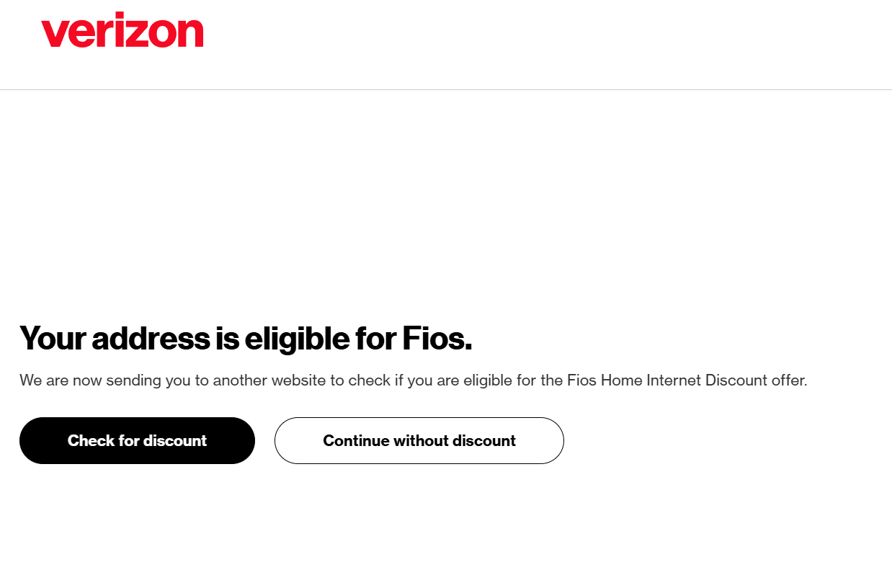The height and width of the screenshot is (588, 892).
Task: Click 'Your address' at heading start
Action: [x=115, y=339]
